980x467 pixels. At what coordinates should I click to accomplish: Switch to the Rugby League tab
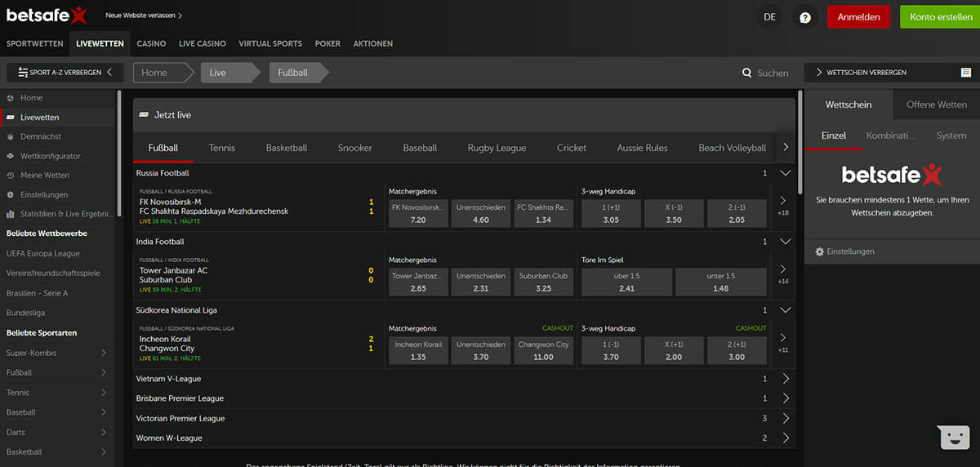497,148
